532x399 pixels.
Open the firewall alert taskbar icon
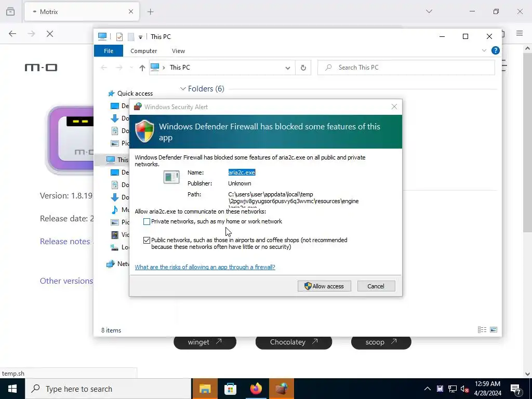click(x=282, y=389)
